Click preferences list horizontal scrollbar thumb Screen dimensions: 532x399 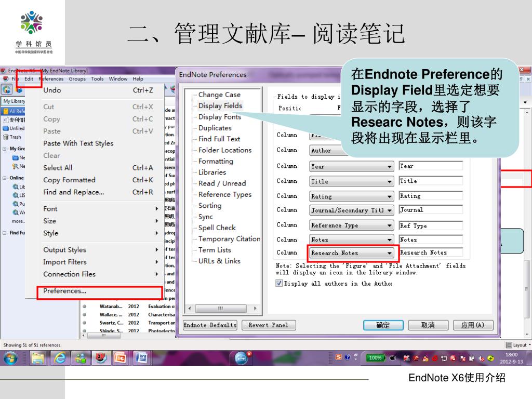point(220,309)
